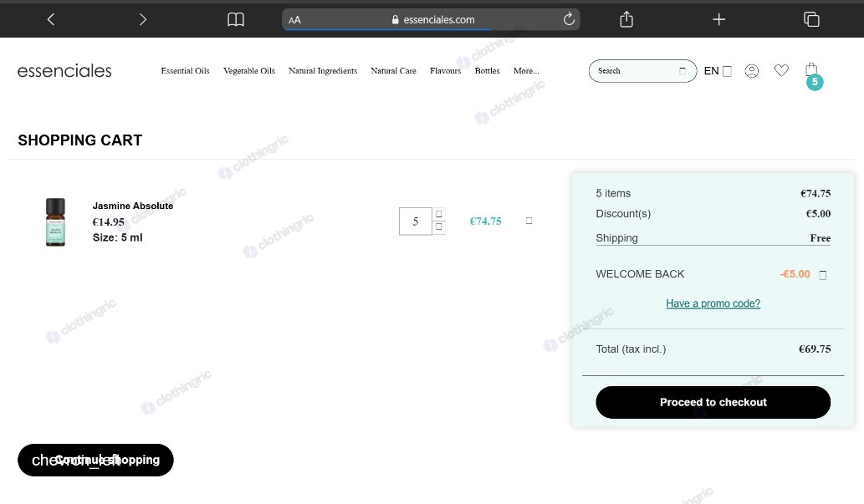Click the €74.75 Jasmine Absolute line total
Viewport: 864px width, 504px height.
485,221
